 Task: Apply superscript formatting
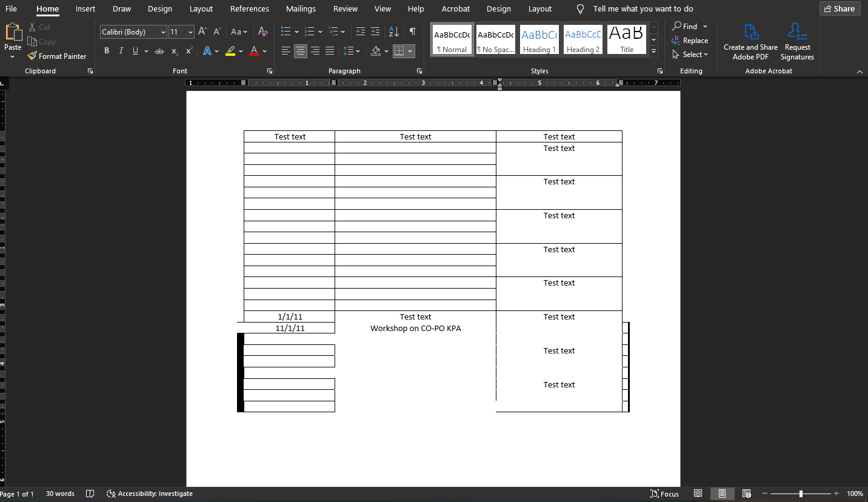tap(189, 51)
